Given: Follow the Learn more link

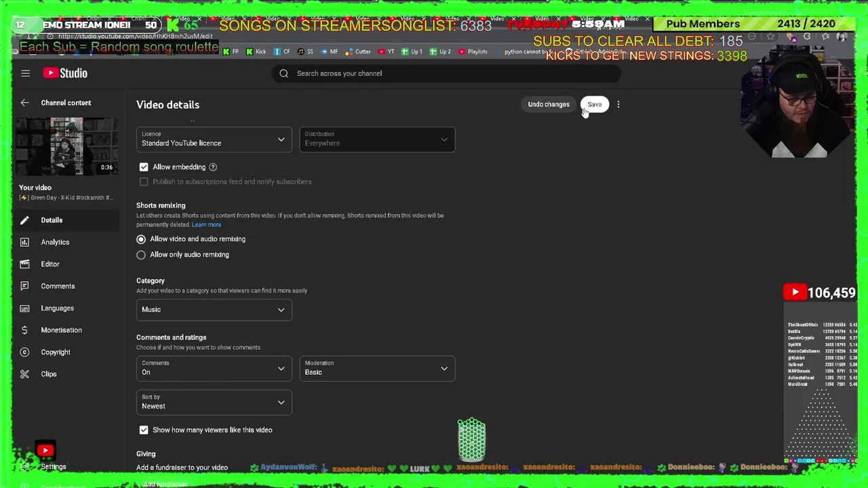Looking at the screenshot, I should tap(206, 225).
